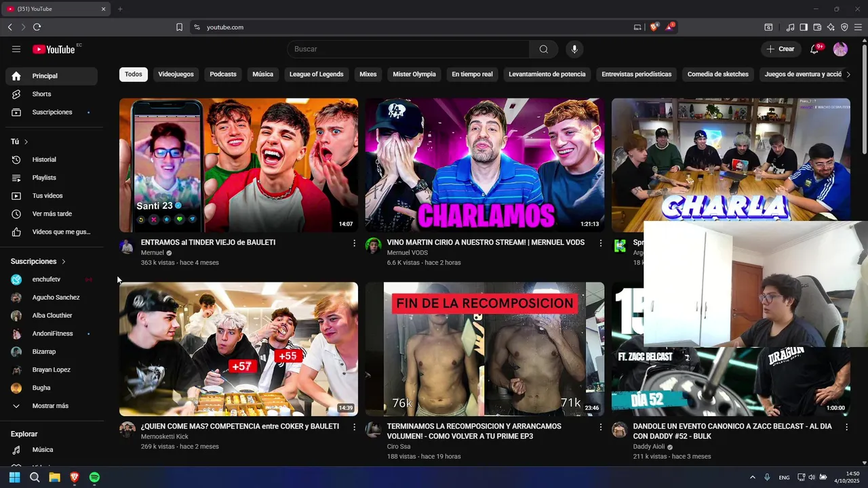Open options for VINO MARTIN CIRIO video

[x=600, y=243]
